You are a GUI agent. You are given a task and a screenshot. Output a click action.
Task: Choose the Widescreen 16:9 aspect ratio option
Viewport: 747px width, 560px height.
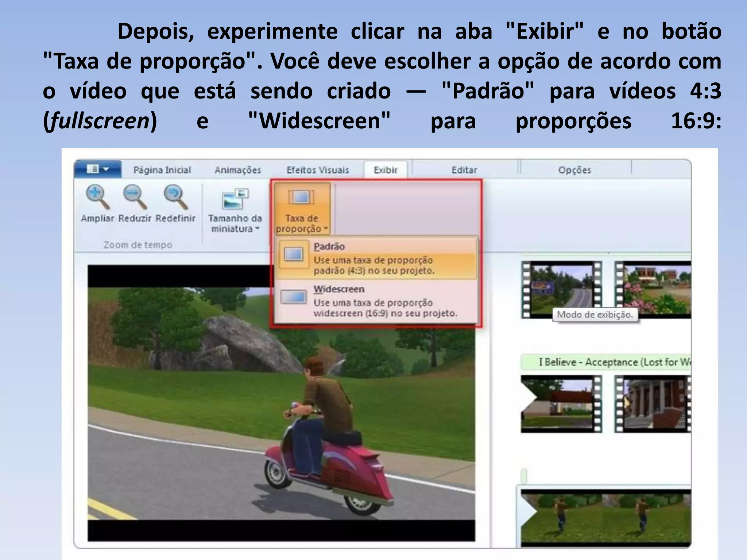pyautogui.click(x=376, y=301)
